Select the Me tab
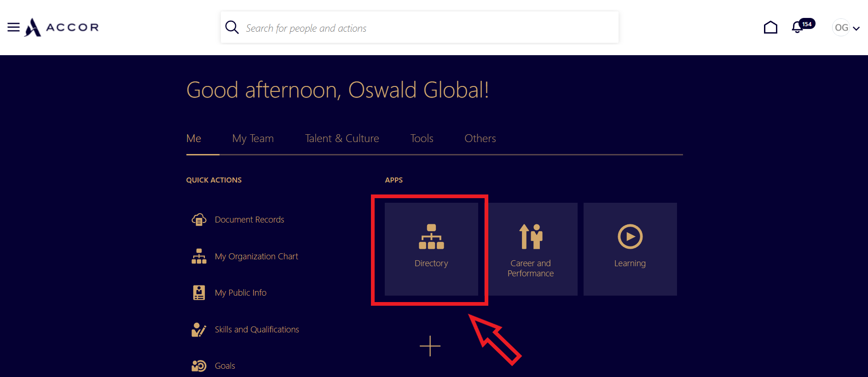This screenshot has width=868, height=377. (194, 138)
